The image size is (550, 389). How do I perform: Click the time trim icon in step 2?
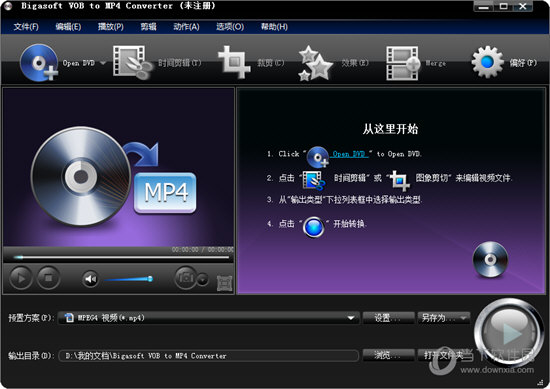314,180
